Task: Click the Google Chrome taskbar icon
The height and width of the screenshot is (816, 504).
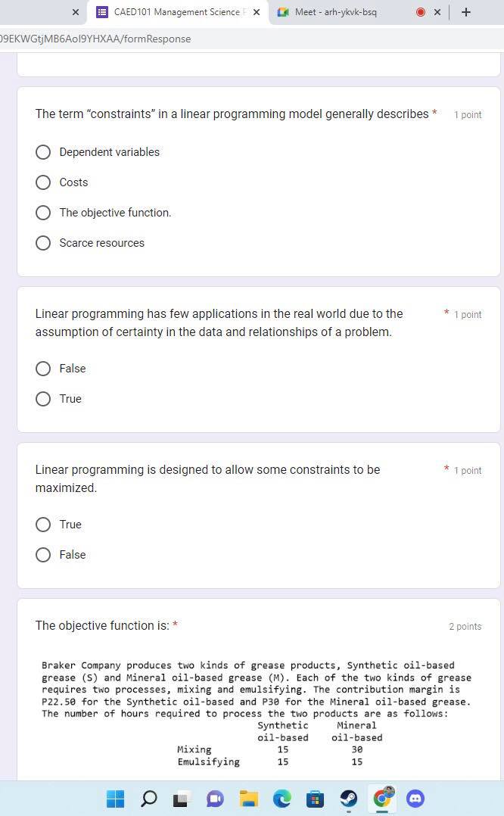Action: (383, 798)
